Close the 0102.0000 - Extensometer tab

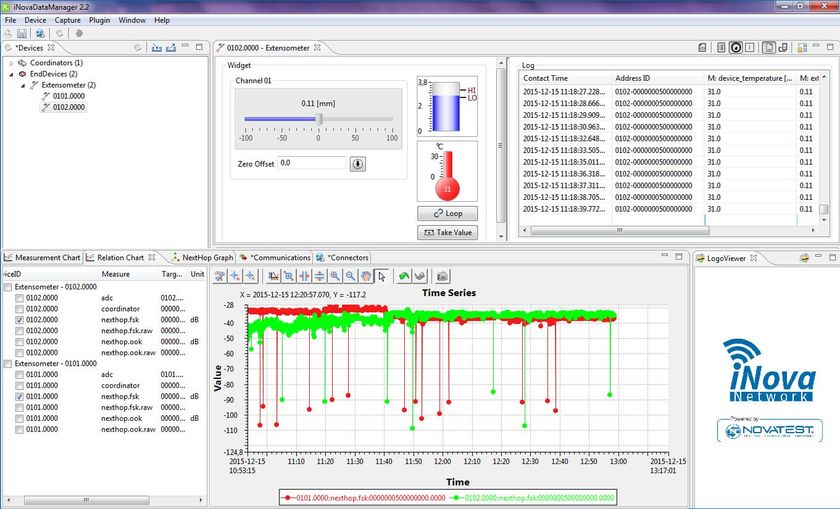317,48
